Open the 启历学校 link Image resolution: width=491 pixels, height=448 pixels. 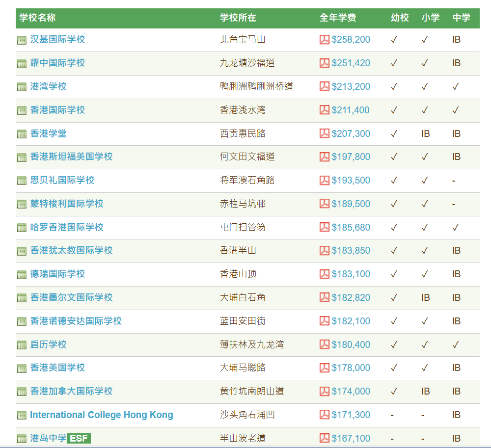[x=48, y=344]
